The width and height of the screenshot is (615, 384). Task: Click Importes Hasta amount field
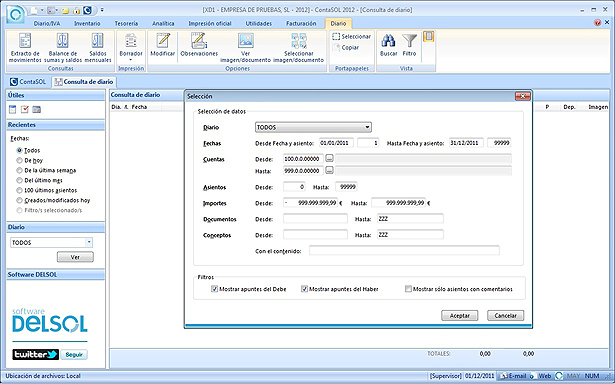(x=398, y=203)
